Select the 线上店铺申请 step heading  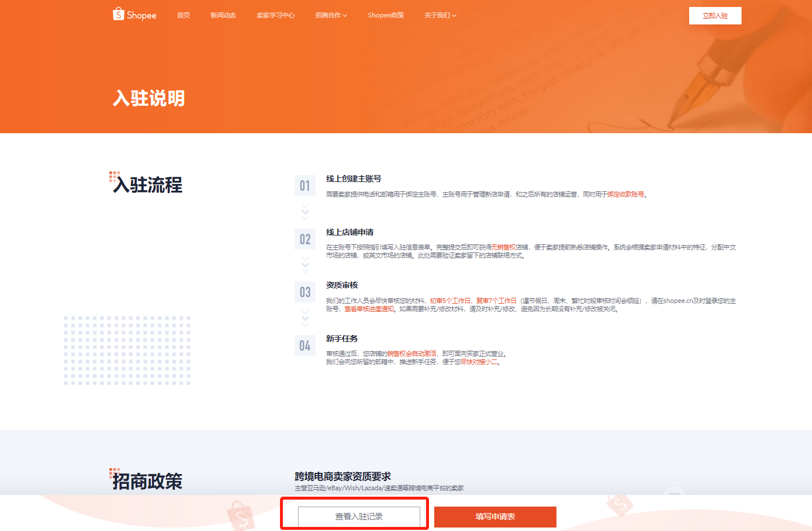350,232
